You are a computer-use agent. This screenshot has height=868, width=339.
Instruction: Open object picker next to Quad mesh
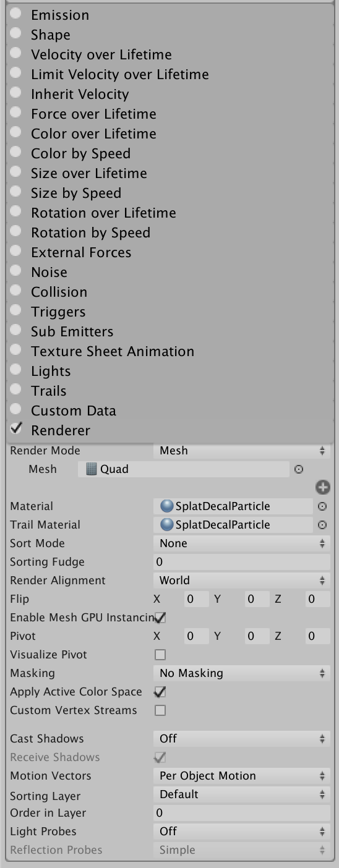(x=299, y=469)
